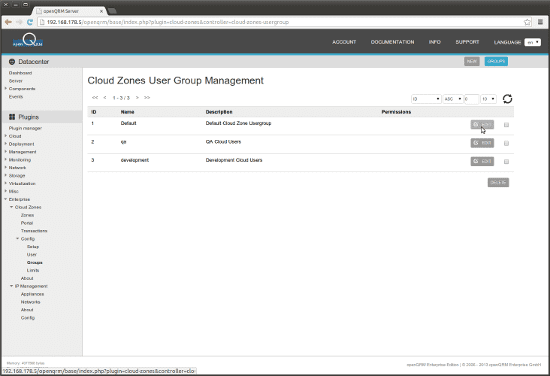Open the Chrome menu icon
Screen dimensions: 550x376
click(540, 22)
